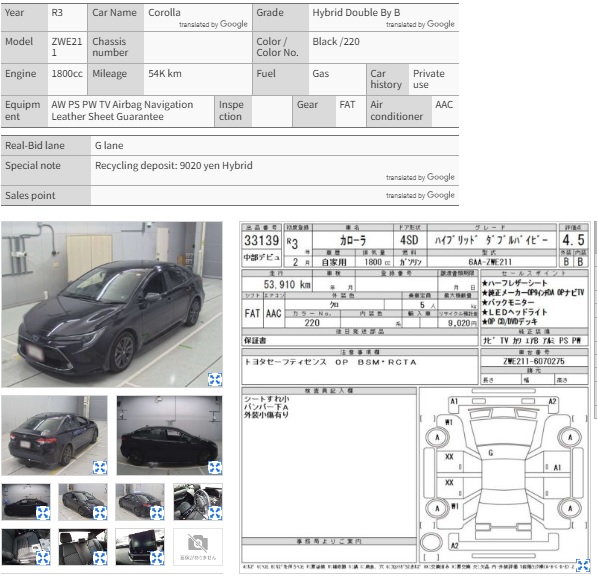Open the small rear-right angle thumbnail
598x580 pixels.
pyautogui.click(x=140, y=502)
